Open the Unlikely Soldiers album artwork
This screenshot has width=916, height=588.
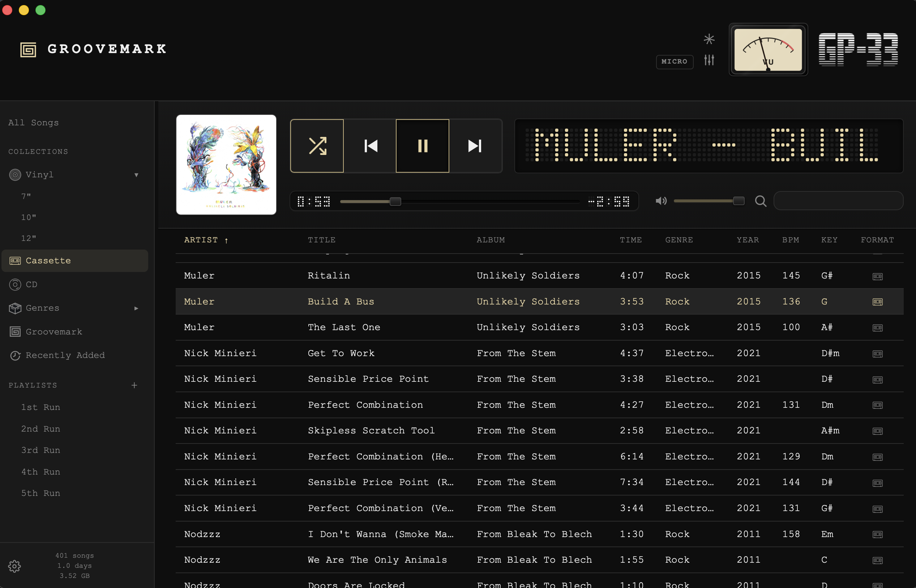[x=226, y=165]
